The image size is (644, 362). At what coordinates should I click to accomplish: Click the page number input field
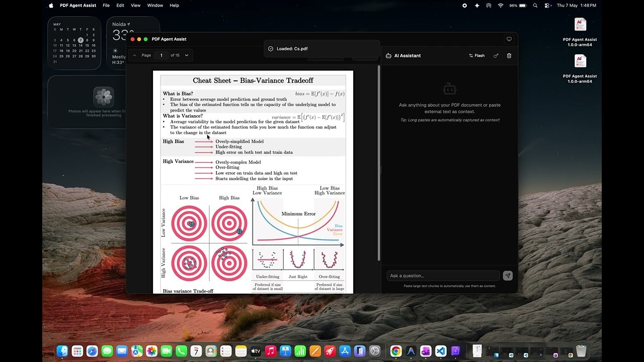tap(162, 55)
